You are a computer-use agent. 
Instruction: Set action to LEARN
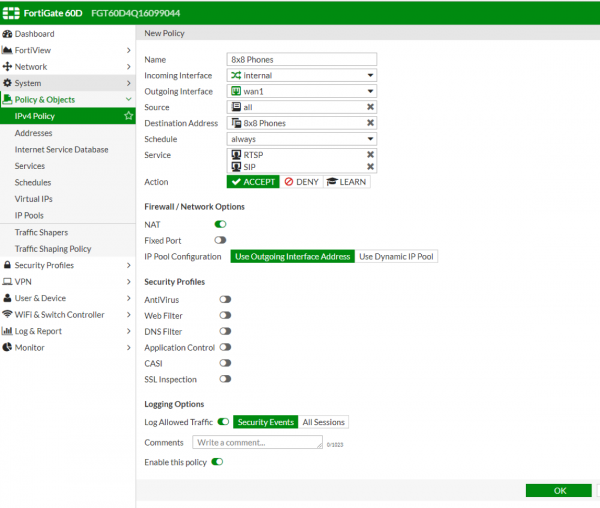[x=347, y=182]
